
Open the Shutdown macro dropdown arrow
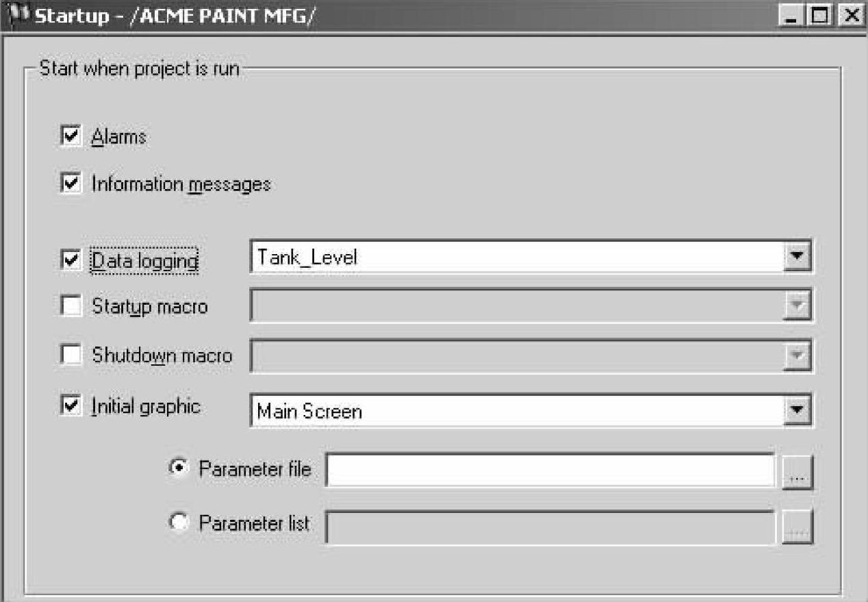coord(795,356)
